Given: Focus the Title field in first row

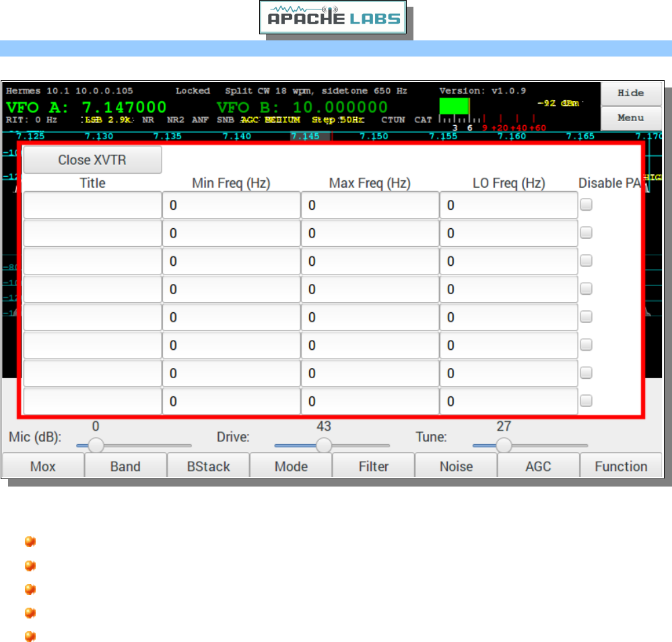Looking at the screenshot, I should pyautogui.click(x=92, y=205).
